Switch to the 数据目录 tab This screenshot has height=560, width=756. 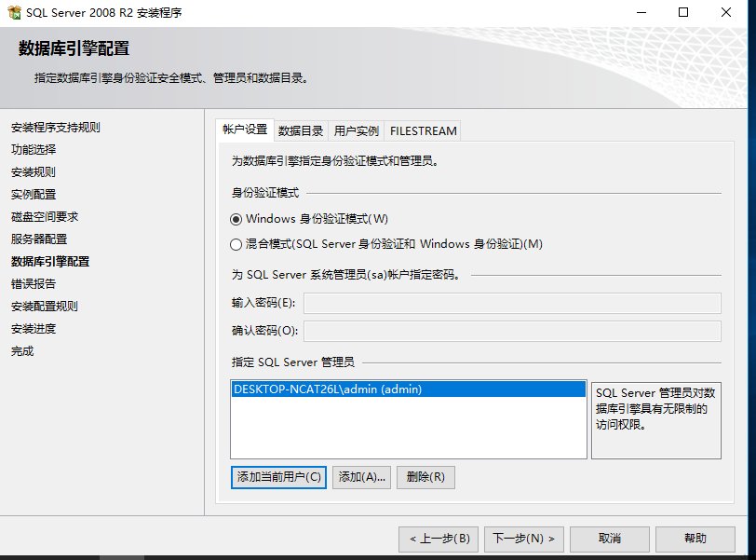(301, 130)
